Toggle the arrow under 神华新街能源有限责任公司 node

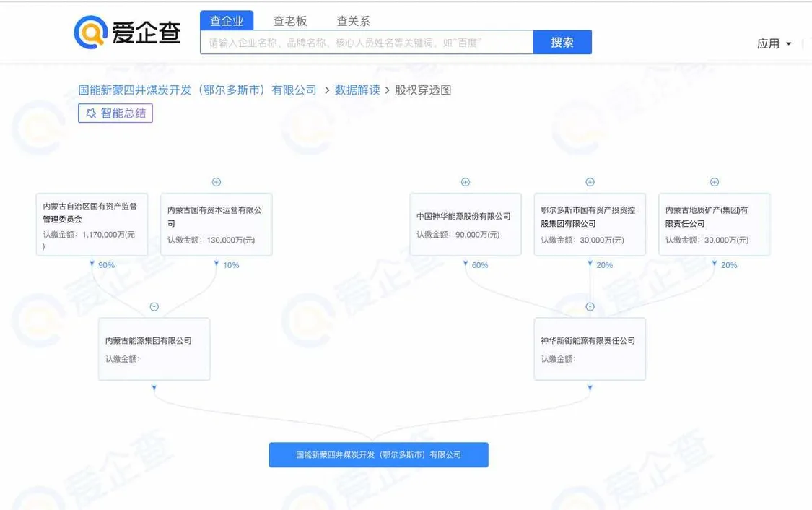tap(590, 388)
